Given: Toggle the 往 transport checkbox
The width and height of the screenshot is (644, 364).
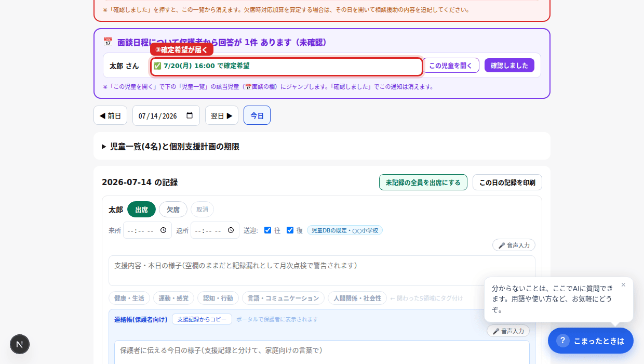Looking at the screenshot, I should (267, 230).
